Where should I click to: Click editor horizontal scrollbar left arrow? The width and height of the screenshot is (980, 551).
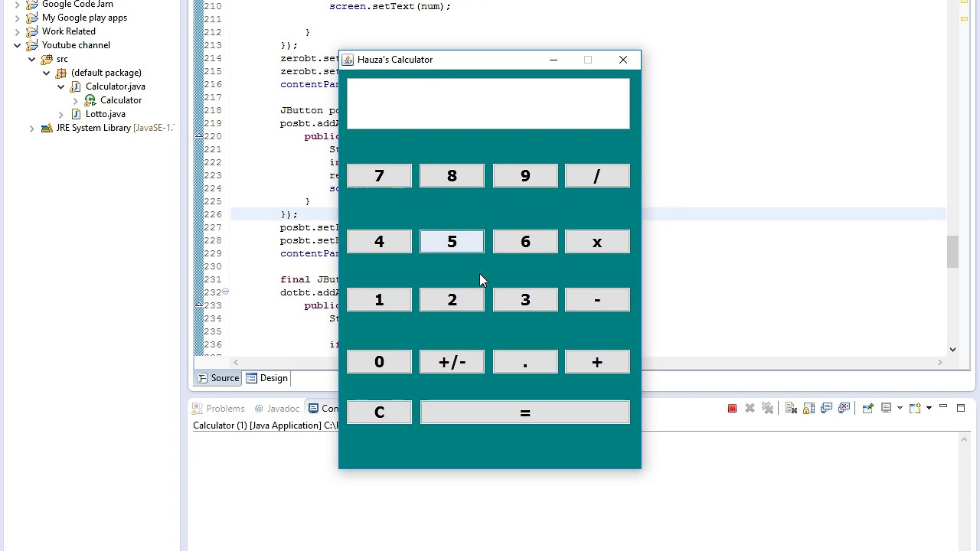(236, 363)
